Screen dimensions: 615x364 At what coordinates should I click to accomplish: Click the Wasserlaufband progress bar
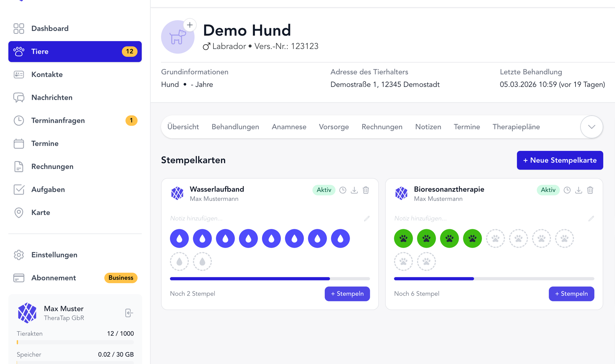point(270,279)
